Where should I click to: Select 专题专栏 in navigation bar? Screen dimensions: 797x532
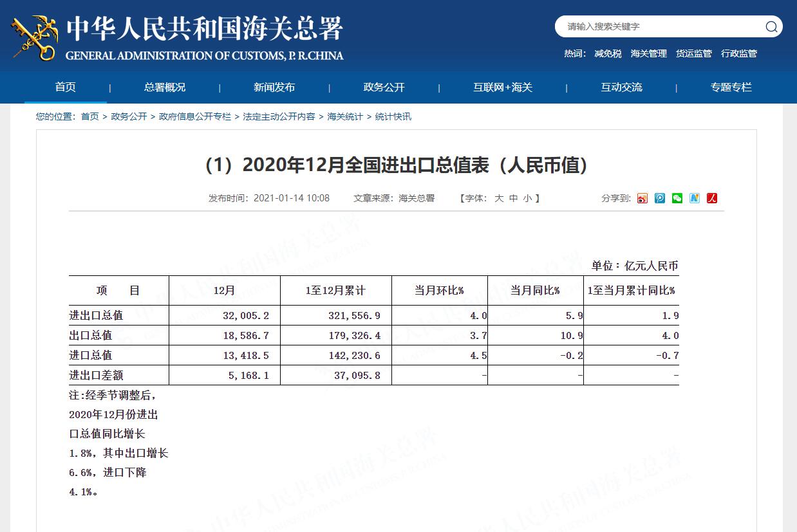[x=731, y=87]
